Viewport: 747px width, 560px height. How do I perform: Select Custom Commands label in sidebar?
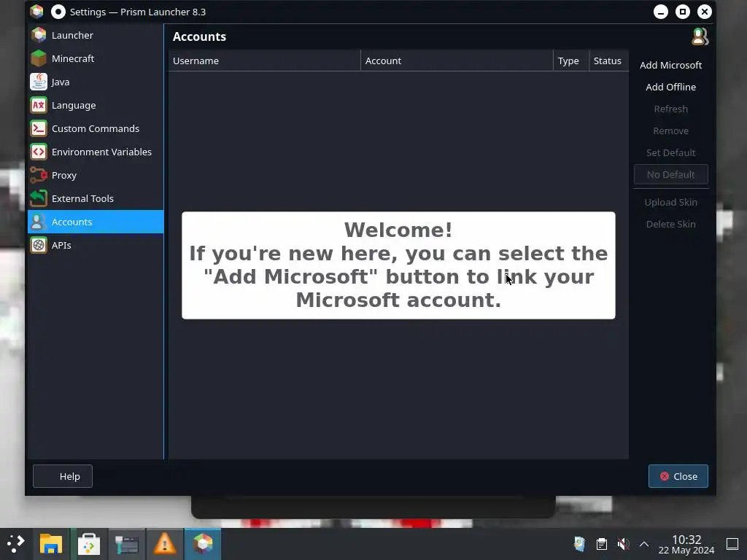(x=96, y=128)
